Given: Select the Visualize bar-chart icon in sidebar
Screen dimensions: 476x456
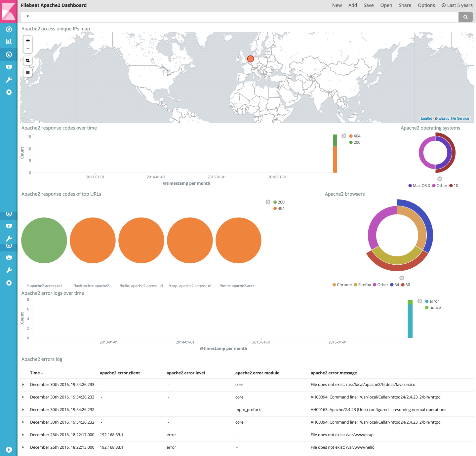Looking at the screenshot, I should click(9, 41).
